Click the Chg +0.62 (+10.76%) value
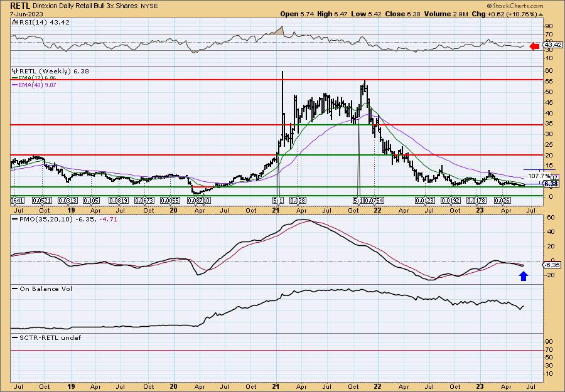This screenshot has height=392, width=565. click(505, 14)
